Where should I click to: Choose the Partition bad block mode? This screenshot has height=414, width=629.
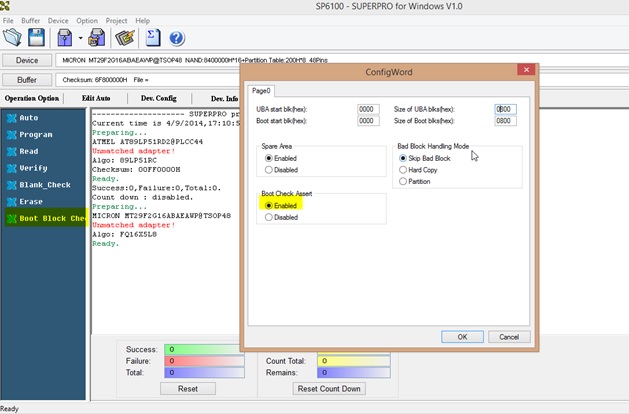tap(403, 181)
